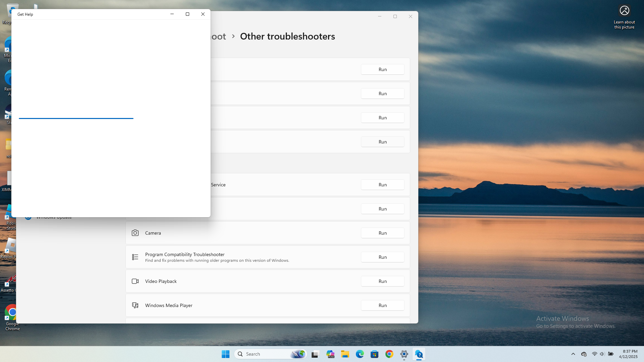The height and width of the screenshot is (362, 644).
Task: Run the Camera troubleshooter
Action: tap(383, 233)
